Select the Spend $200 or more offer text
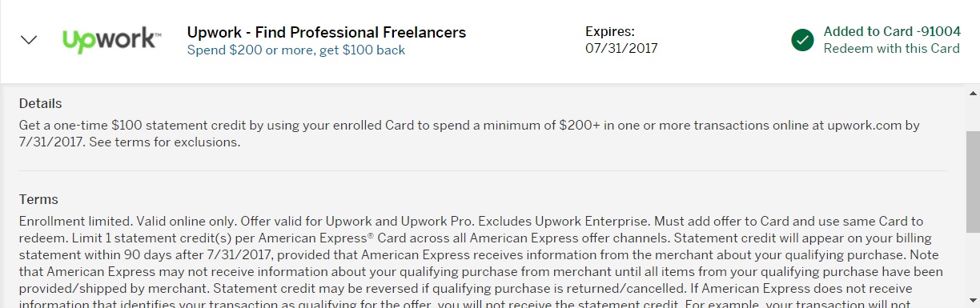 pos(296,50)
